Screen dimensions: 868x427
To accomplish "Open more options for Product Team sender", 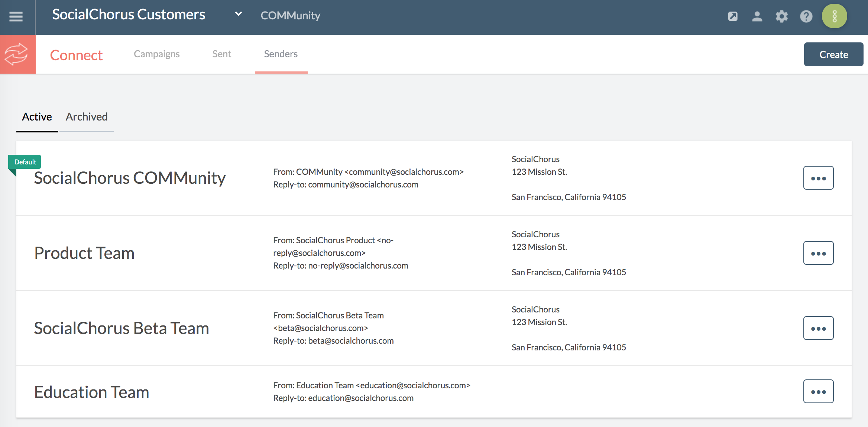I will pos(818,253).
